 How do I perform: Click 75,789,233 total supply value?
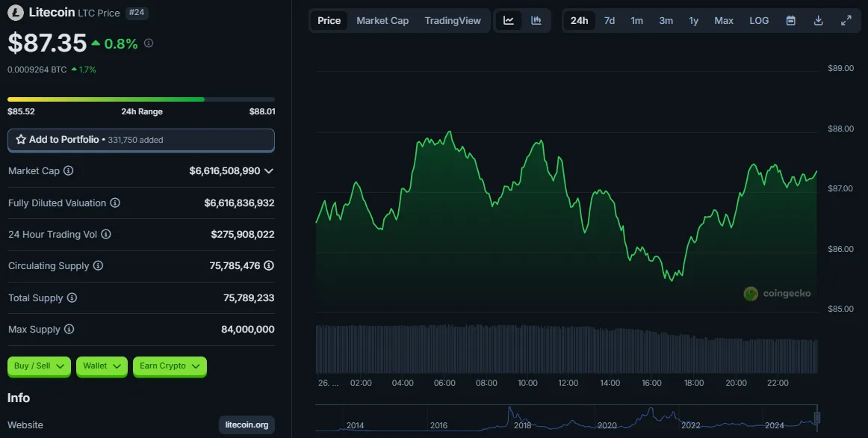[249, 298]
